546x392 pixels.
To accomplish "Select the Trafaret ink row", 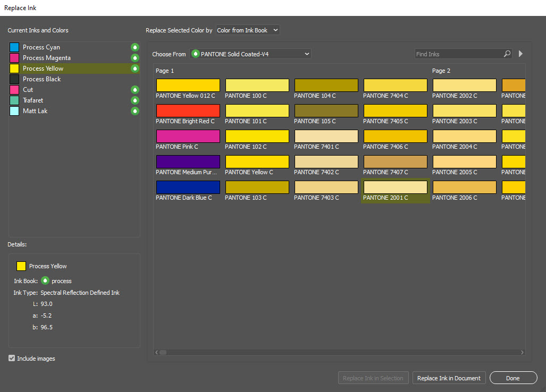I will click(74, 100).
